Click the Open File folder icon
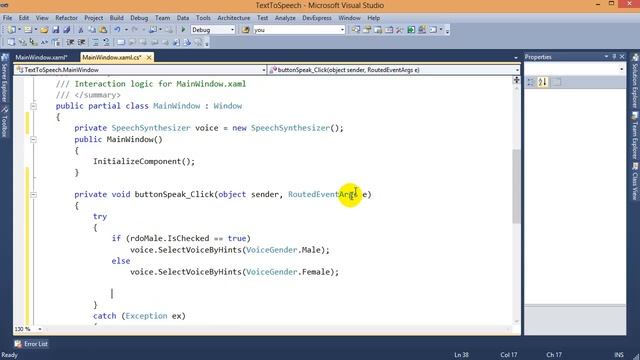 [x=44, y=30]
